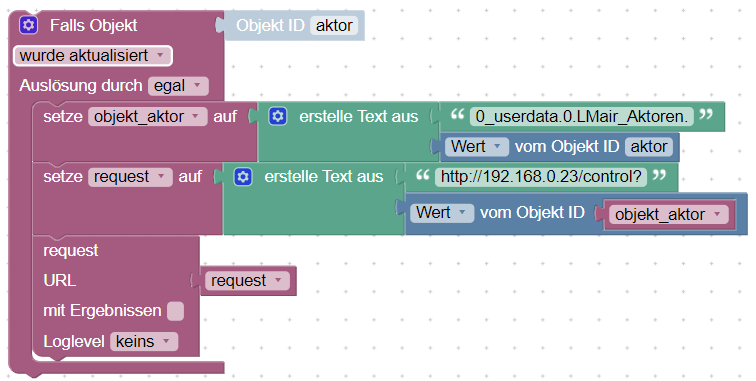
Task: Click opening quote icon of http URL block
Action: click(x=422, y=175)
